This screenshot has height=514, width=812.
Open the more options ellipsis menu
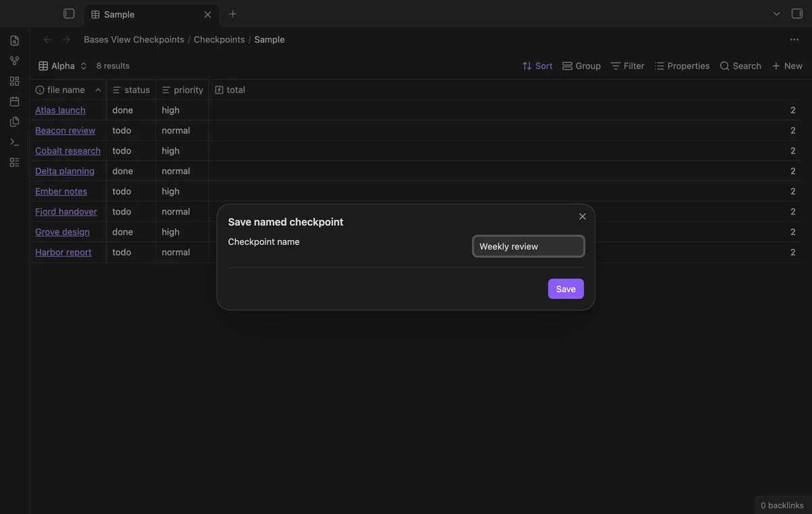tap(794, 39)
